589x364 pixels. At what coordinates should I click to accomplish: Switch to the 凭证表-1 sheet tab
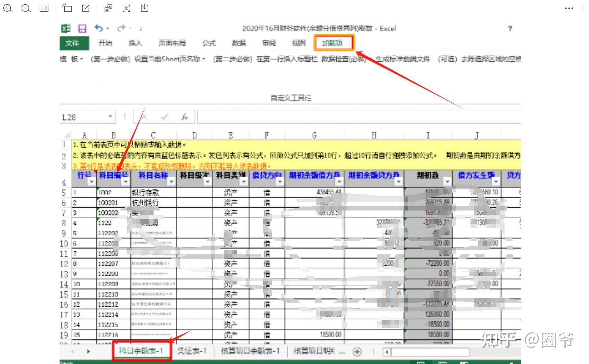192,351
